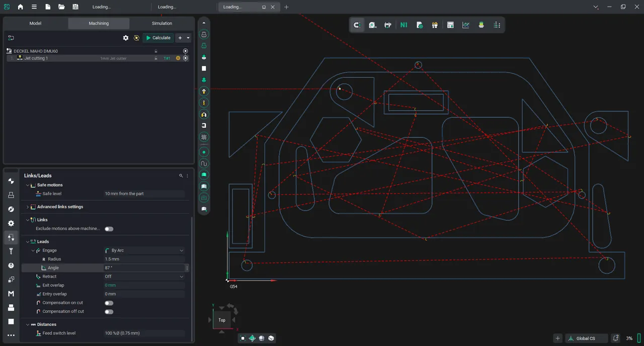
Task: Switch to the Simulation tab
Action: [x=162, y=24]
